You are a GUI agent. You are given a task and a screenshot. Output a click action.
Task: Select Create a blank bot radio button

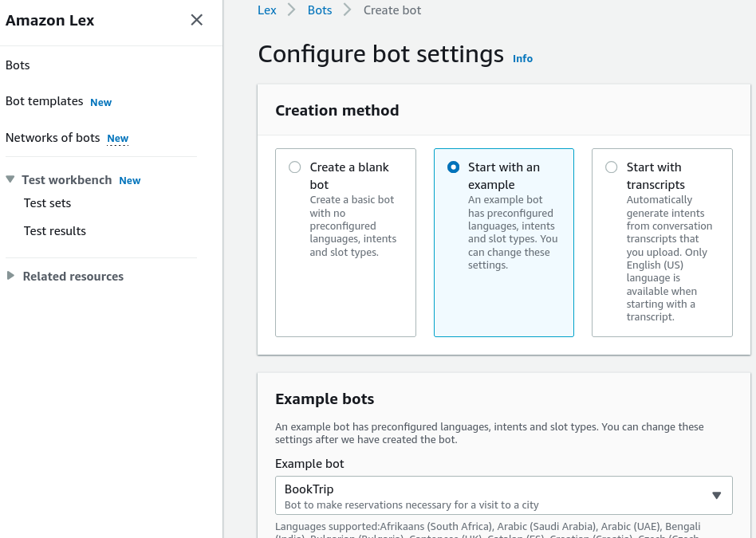294,167
